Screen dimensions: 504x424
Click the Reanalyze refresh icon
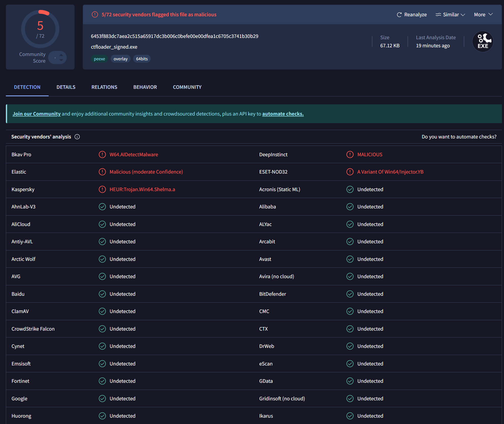tap(399, 15)
